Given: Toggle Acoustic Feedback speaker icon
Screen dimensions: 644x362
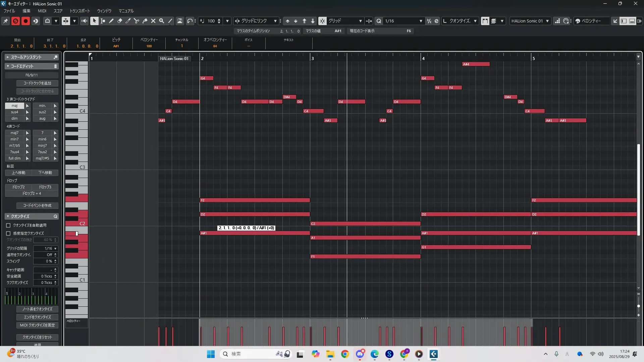Looking at the screenshot, I should pos(84,21).
